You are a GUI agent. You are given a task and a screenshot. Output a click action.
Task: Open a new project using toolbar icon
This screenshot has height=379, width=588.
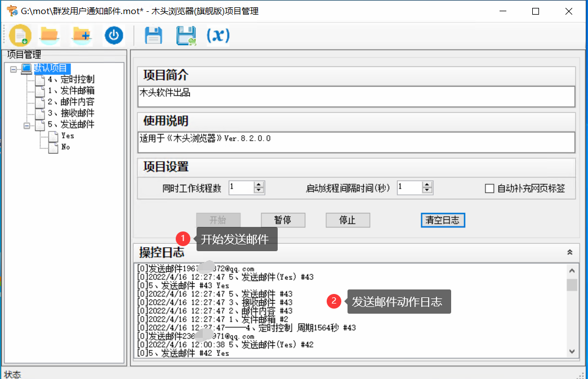click(20, 35)
